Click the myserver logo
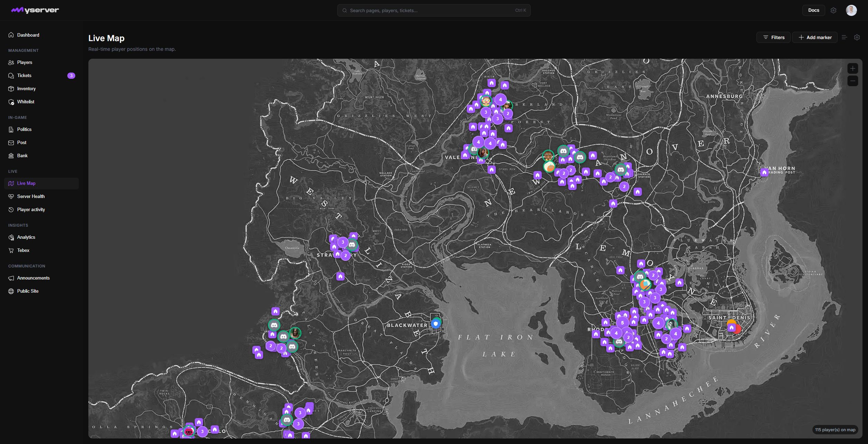The image size is (868, 444). [x=35, y=10]
